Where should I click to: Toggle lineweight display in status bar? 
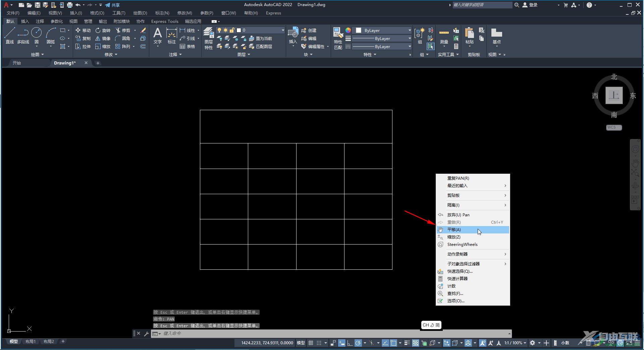pyautogui.click(x=407, y=343)
